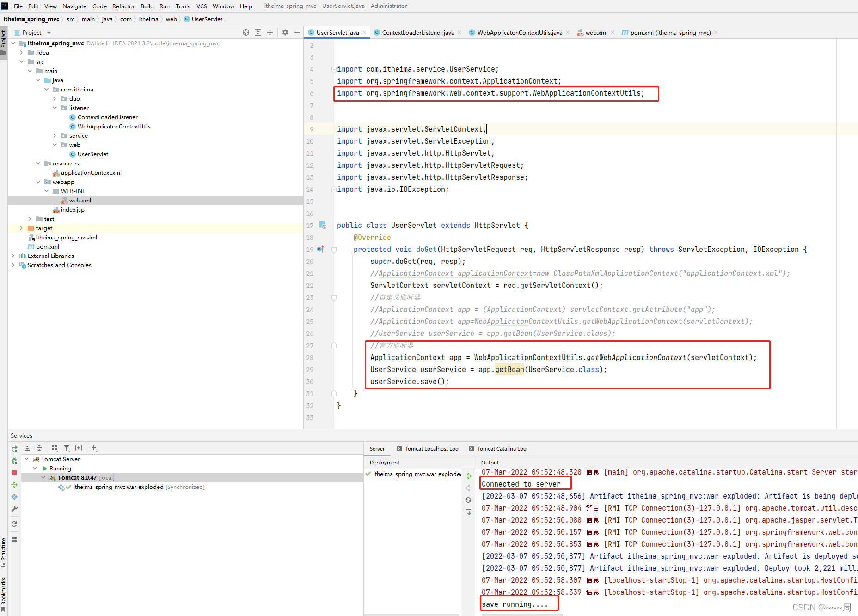The image size is (858, 616).
Task: Select index.jsp in project tree
Action: pos(73,209)
